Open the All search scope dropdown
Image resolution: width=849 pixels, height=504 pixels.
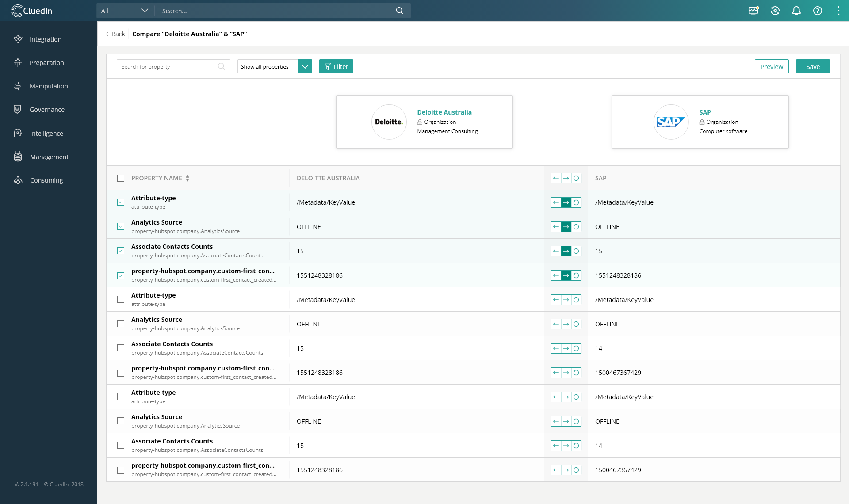[x=124, y=11]
